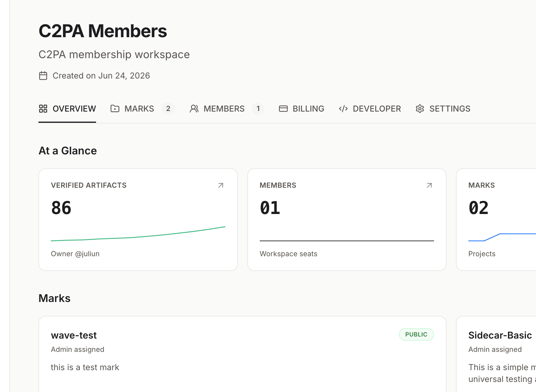536x392 pixels.
Task: Click "VERIFIED ARTIFACTS" card label
Action: (x=89, y=185)
